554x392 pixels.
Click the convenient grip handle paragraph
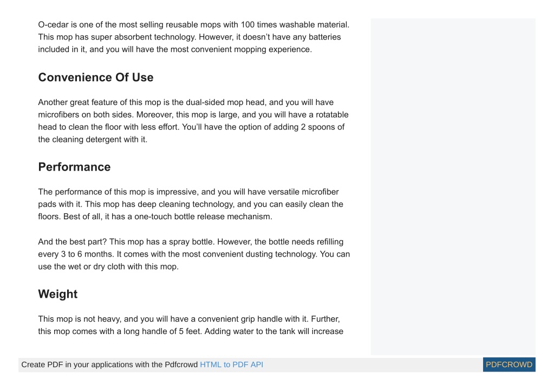pyautogui.click(x=191, y=325)
